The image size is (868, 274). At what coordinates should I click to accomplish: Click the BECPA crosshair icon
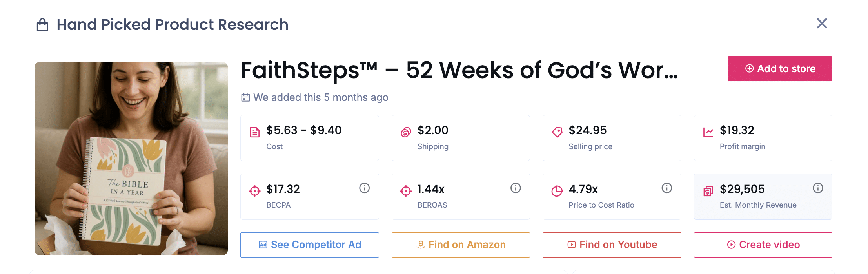tap(255, 191)
